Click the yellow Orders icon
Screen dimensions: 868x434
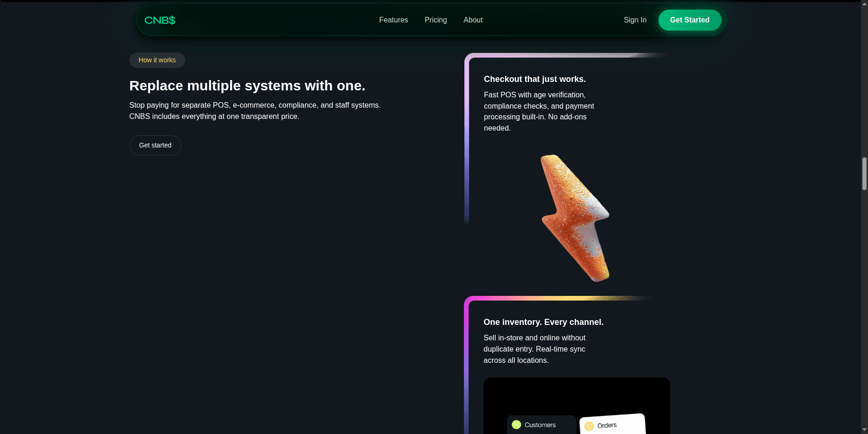(589, 426)
